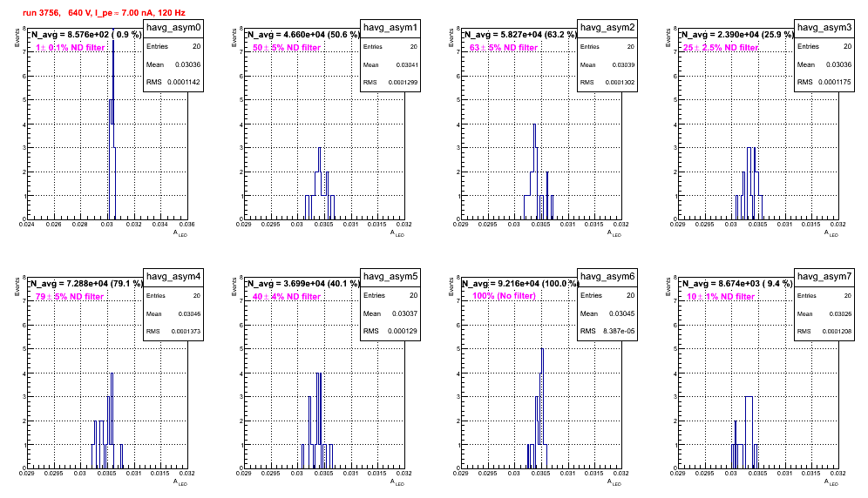Viewport: 868px width, 498px height.
Task: Click the Mean value 0.03041
Action: click(407, 65)
